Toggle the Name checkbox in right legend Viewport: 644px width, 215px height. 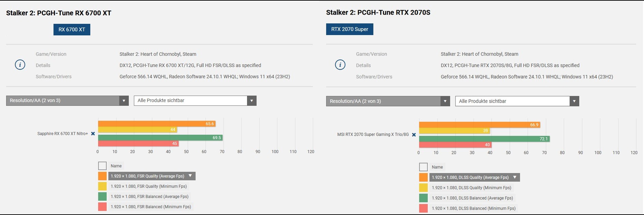pyautogui.click(x=423, y=167)
